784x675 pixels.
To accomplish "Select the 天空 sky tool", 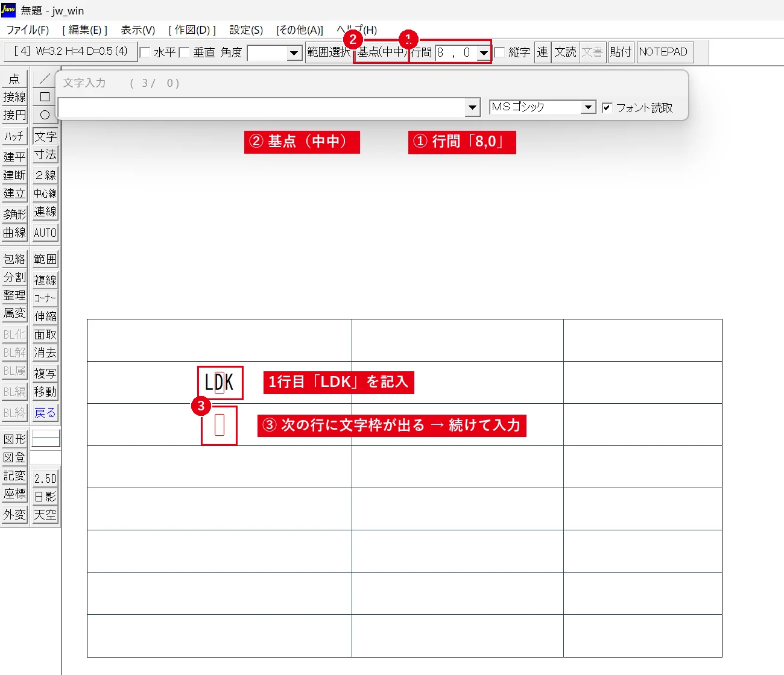I will pos(45,515).
